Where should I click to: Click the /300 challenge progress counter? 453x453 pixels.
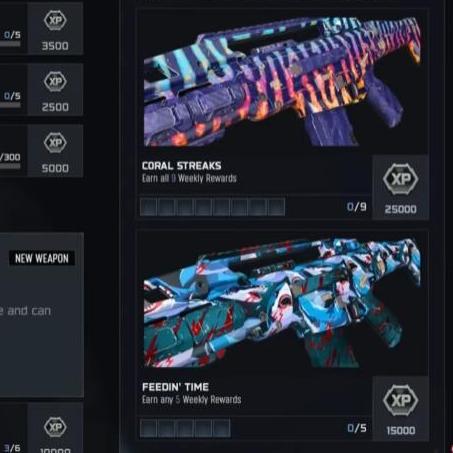[x=10, y=157]
